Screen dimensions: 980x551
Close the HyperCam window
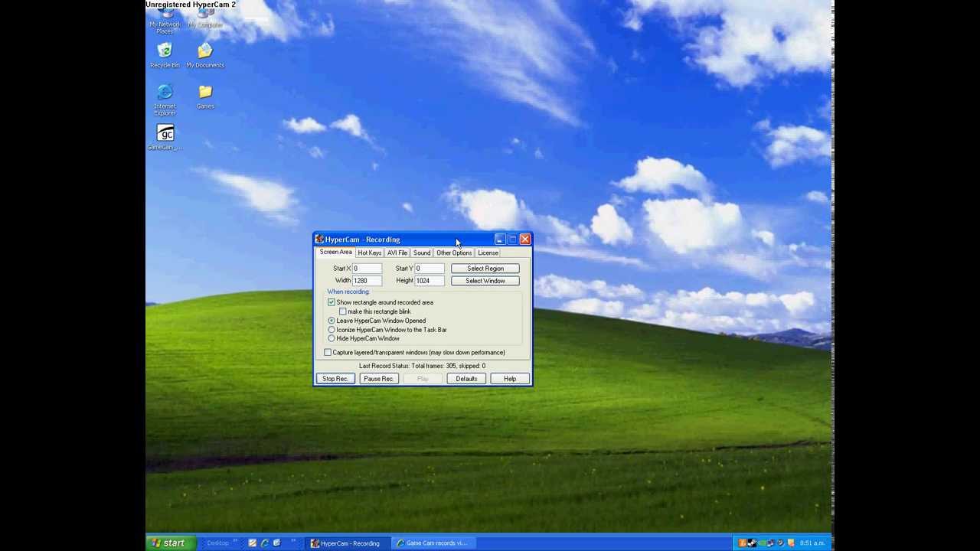(524, 240)
